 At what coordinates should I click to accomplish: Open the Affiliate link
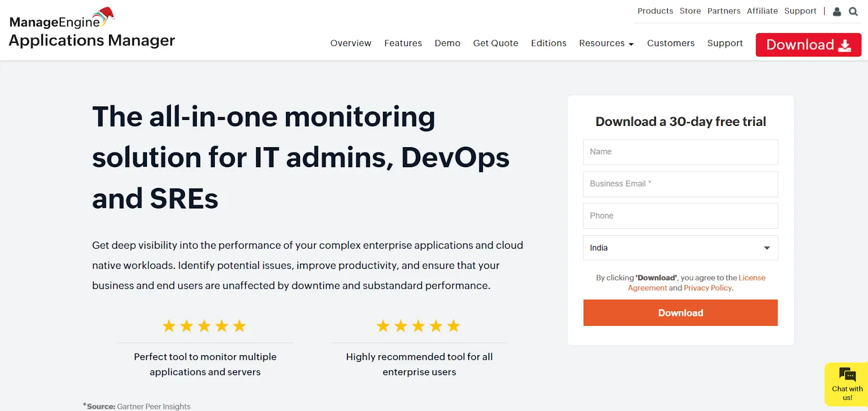click(x=762, y=11)
